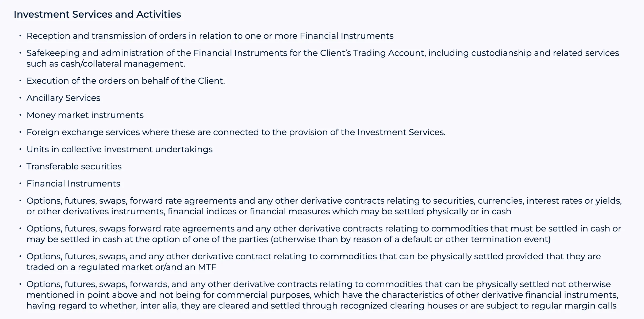This screenshot has width=644, height=319.
Task: Click the Financial Instruments list item
Action: (73, 184)
